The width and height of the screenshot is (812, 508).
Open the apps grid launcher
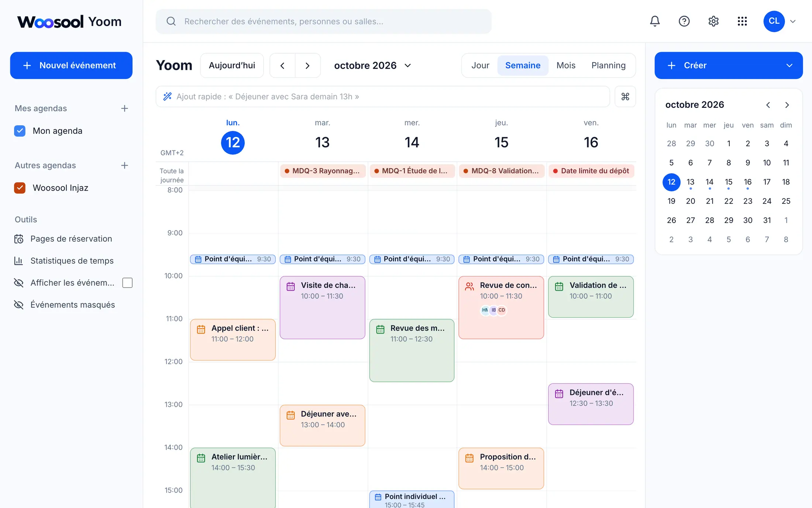pyautogui.click(x=742, y=21)
